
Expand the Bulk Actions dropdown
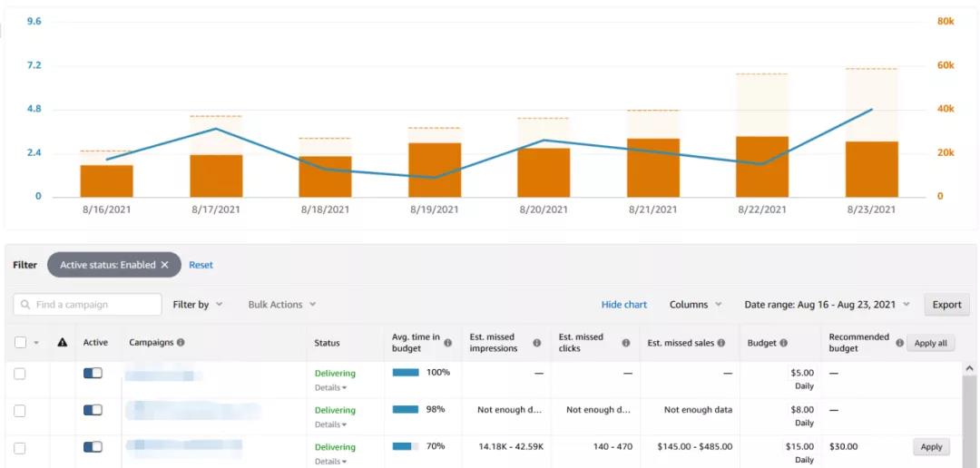tap(282, 305)
